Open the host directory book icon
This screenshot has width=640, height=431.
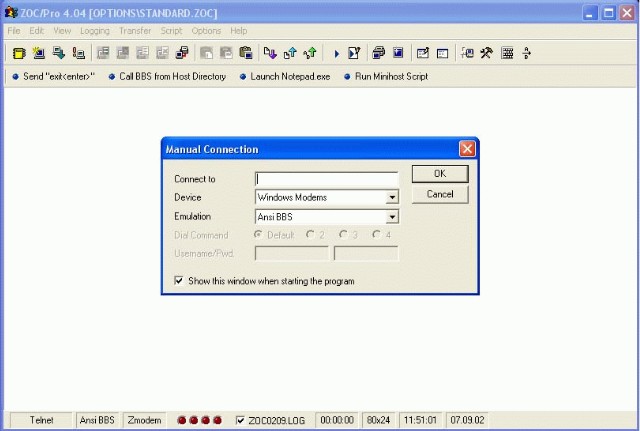[19, 53]
